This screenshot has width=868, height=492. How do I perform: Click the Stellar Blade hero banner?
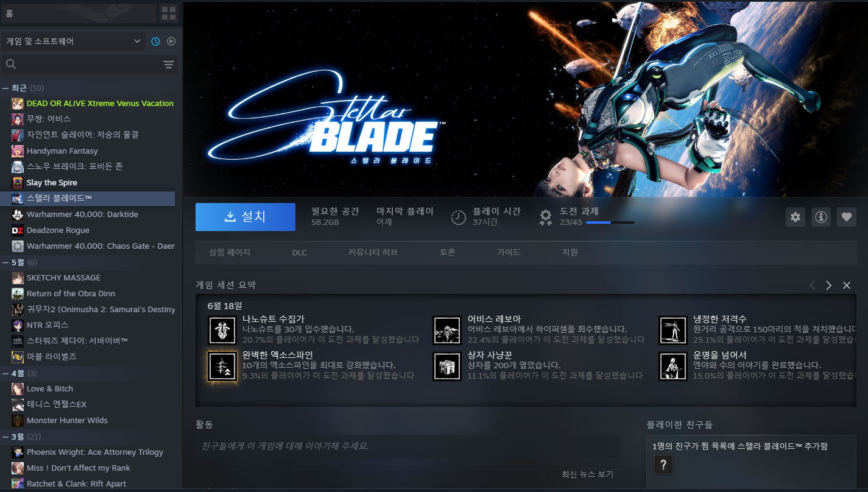tap(525, 99)
